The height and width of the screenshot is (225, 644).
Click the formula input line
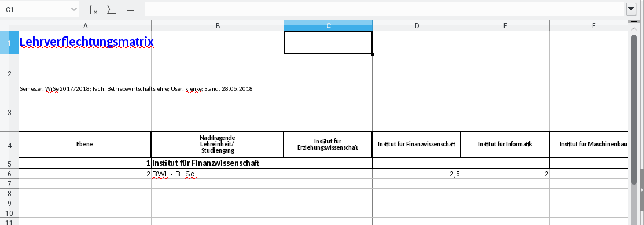coord(384,9)
